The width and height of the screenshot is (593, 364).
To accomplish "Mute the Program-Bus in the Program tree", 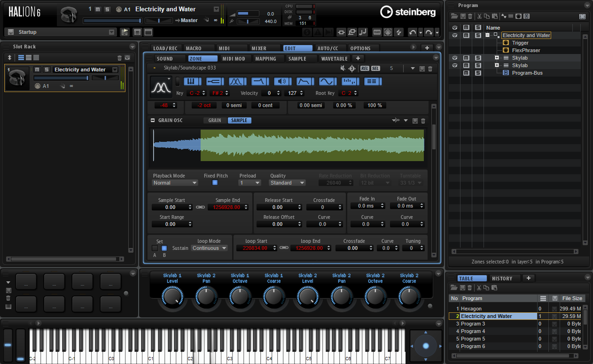I will [466, 73].
